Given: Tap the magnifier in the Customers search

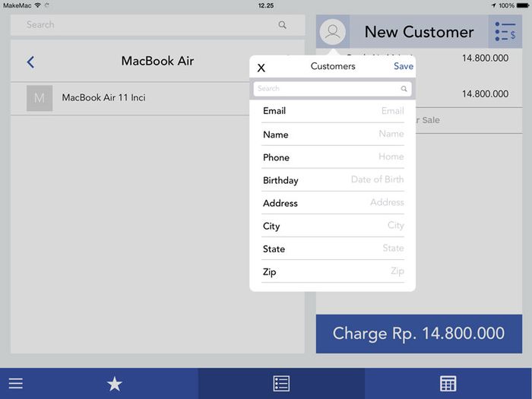Looking at the screenshot, I should [x=404, y=89].
